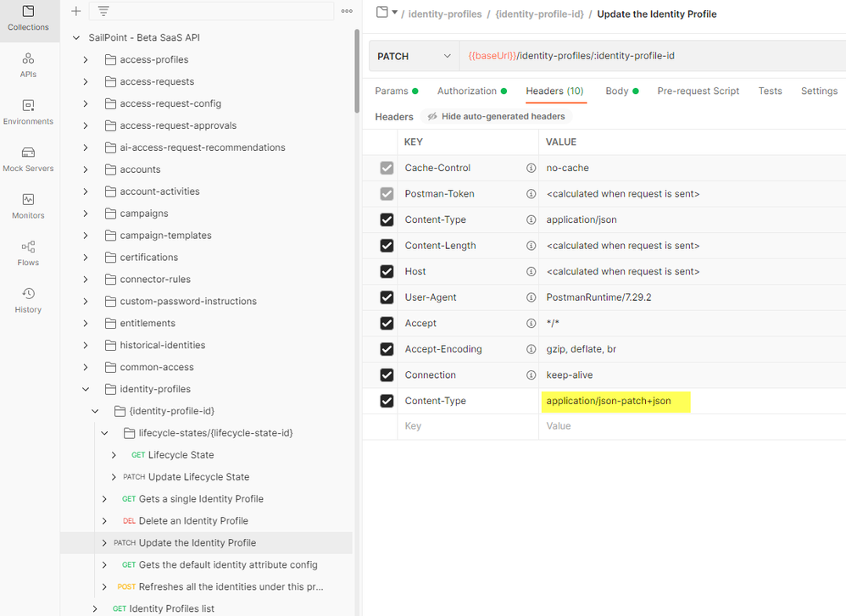Screen dimensions: 846x616
Task: Switch to the Body tab
Action: [617, 91]
